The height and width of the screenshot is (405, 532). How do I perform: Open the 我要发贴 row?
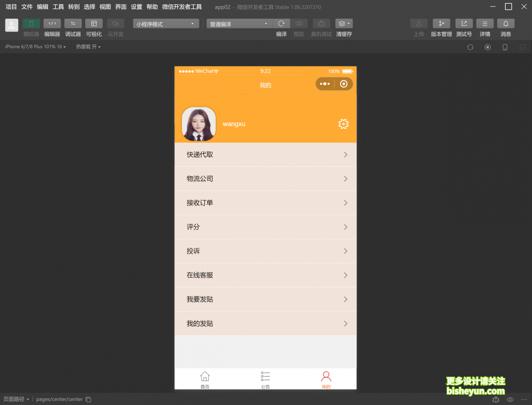(266, 299)
